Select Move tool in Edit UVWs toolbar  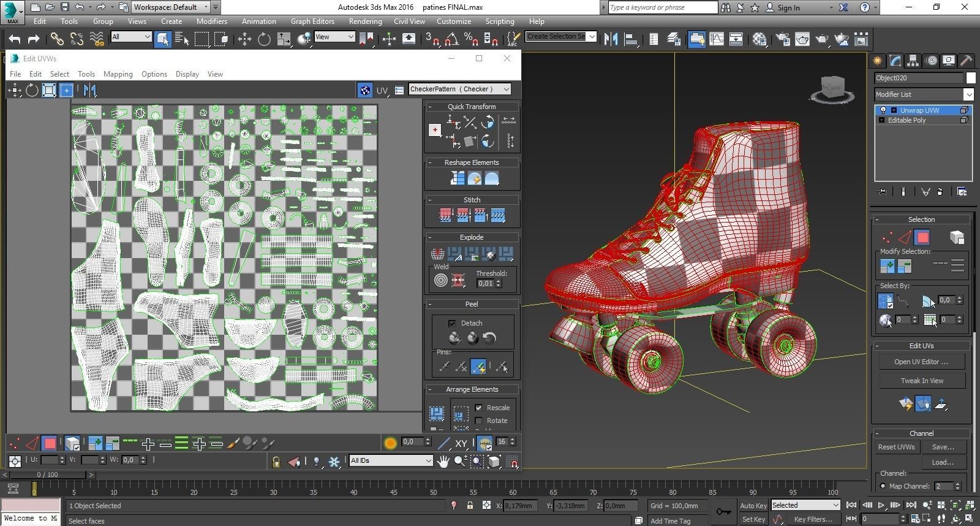(x=15, y=91)
